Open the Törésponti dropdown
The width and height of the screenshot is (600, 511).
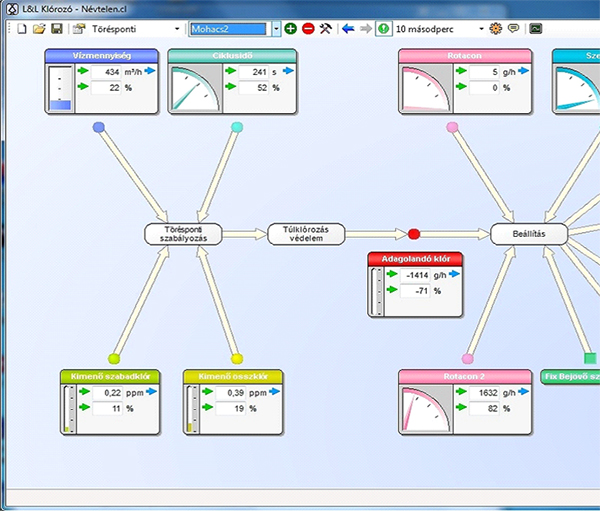click(x=177, y=29)
